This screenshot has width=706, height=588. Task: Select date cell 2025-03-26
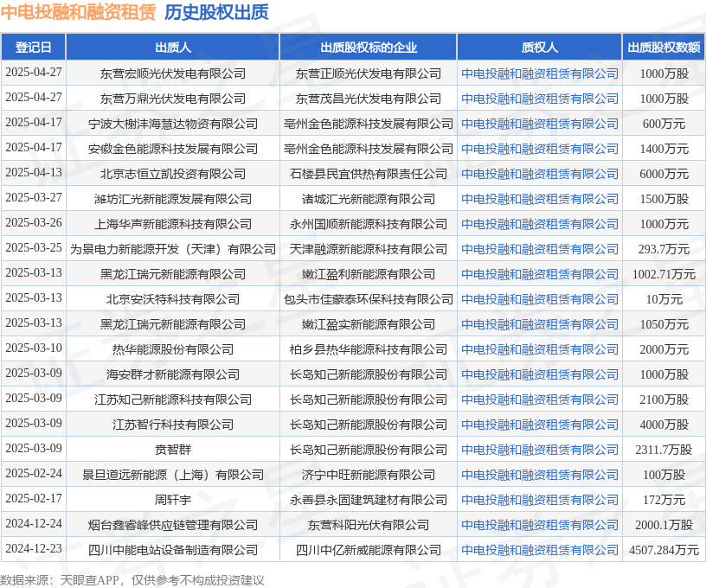coord(34,223)
